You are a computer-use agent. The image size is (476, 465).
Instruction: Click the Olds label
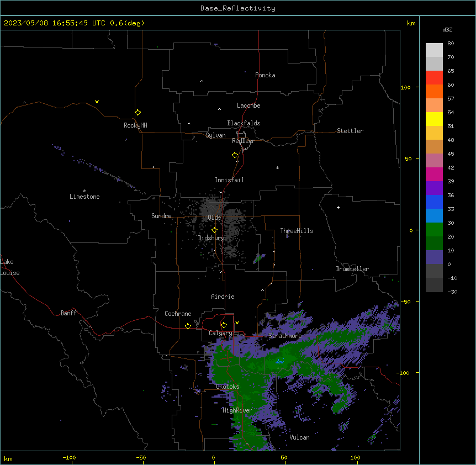pos(214,218)
